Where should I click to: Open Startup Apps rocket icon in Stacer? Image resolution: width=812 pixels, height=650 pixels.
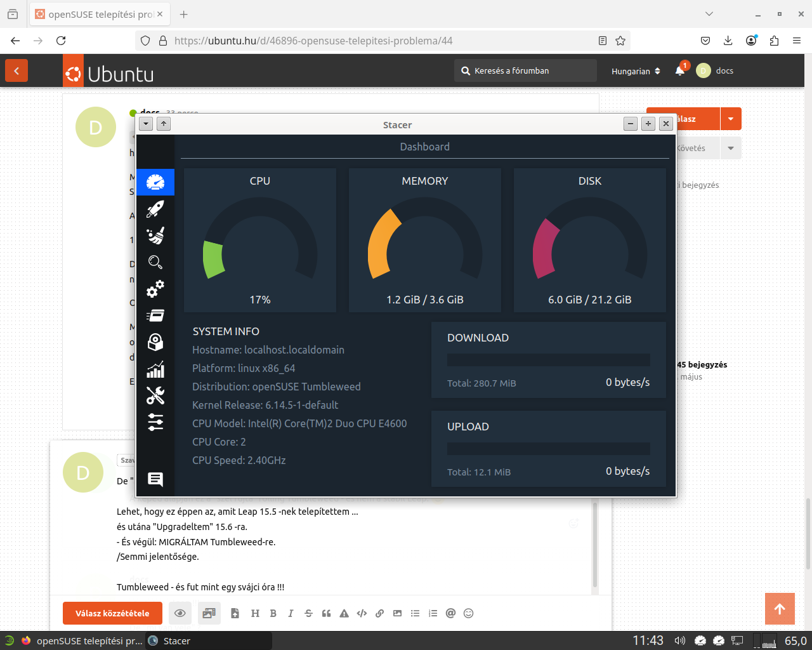(x=155, y=209)
